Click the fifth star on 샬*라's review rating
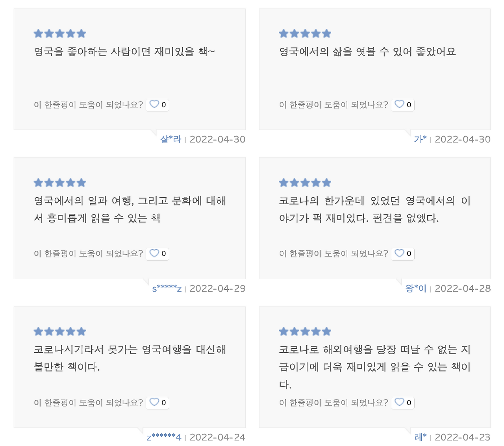The height and width of the screenshot is (446, 504). (82, 33)
